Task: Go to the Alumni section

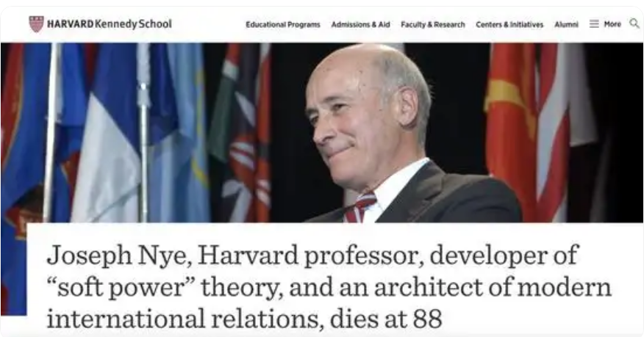Action: (566, 25)
